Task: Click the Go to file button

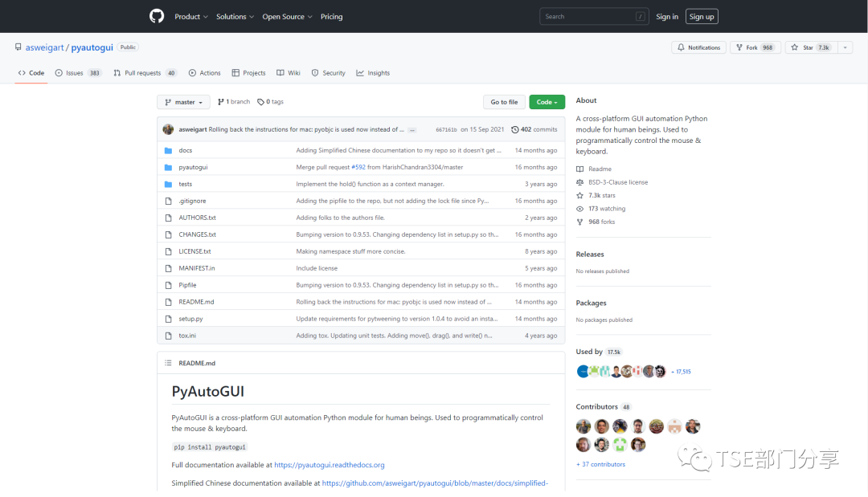Action: [504, 102]
